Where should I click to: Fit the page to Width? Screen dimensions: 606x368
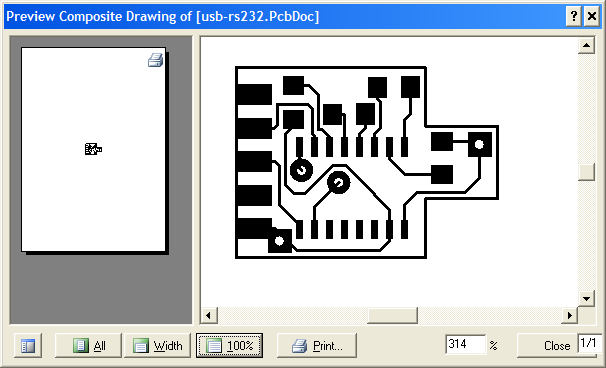(157, 345)
